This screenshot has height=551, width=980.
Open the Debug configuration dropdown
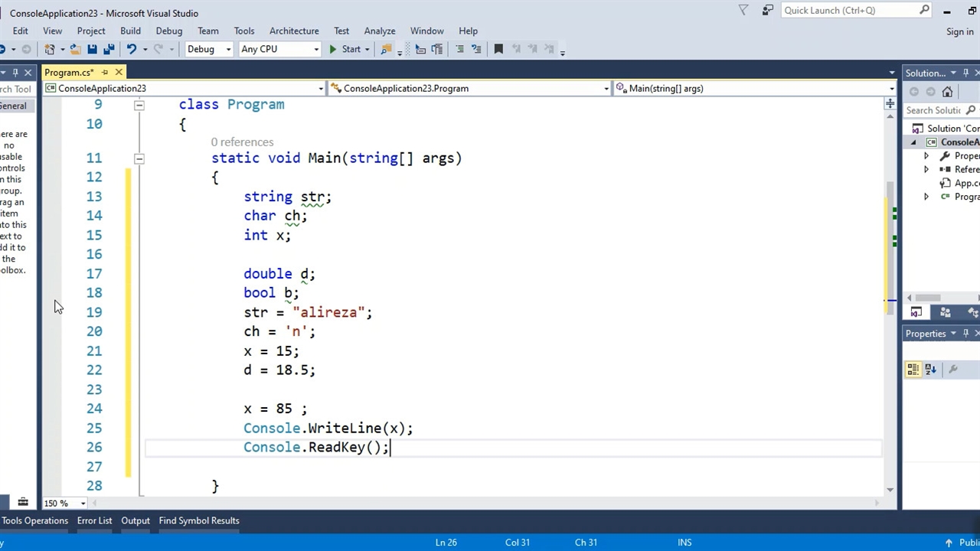tap(208, 49)
